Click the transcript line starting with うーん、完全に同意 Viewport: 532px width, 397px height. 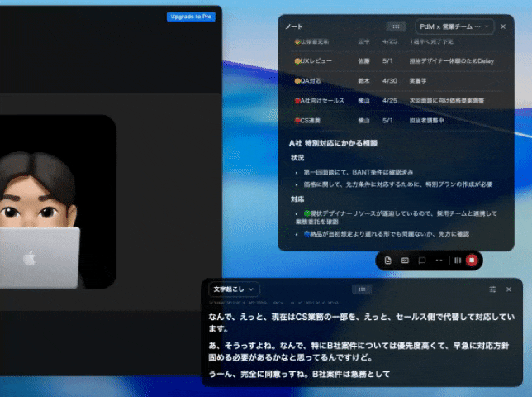[x=299, y=374]
